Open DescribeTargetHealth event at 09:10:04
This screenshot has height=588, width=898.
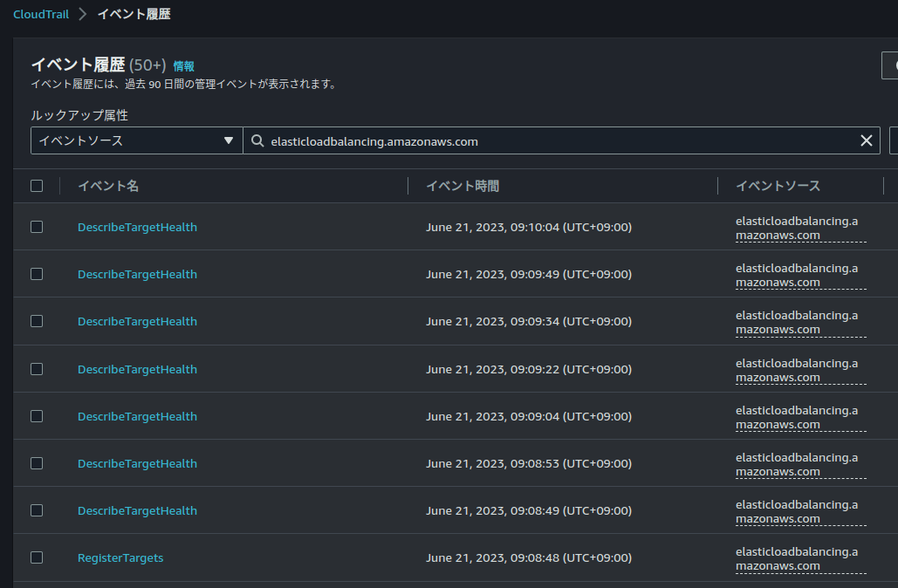coord(138,228)
